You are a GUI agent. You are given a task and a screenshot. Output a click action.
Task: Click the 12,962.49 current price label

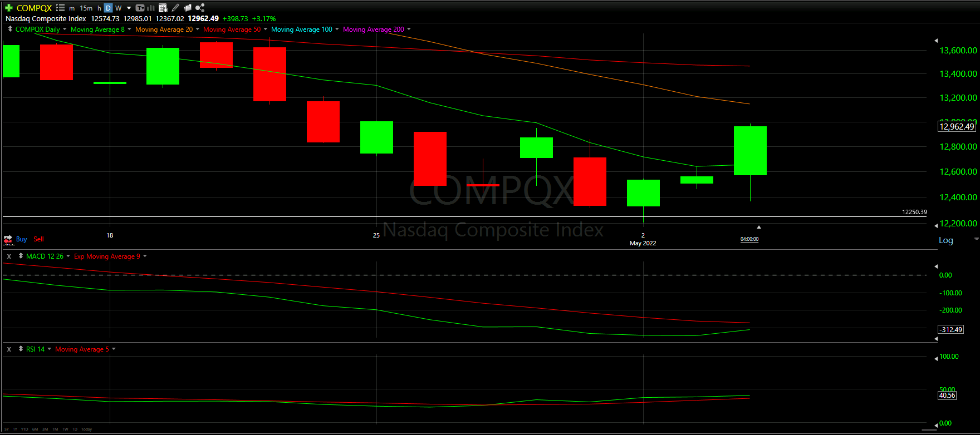957,126
